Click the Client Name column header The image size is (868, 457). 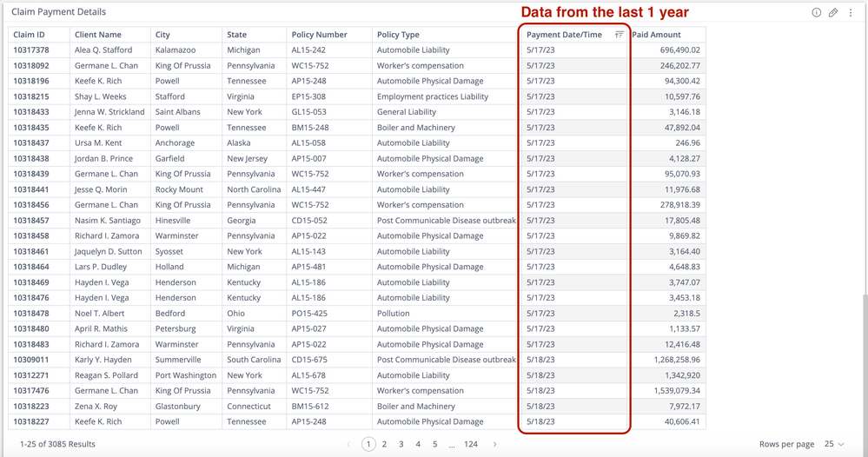(x=97, y=35)
